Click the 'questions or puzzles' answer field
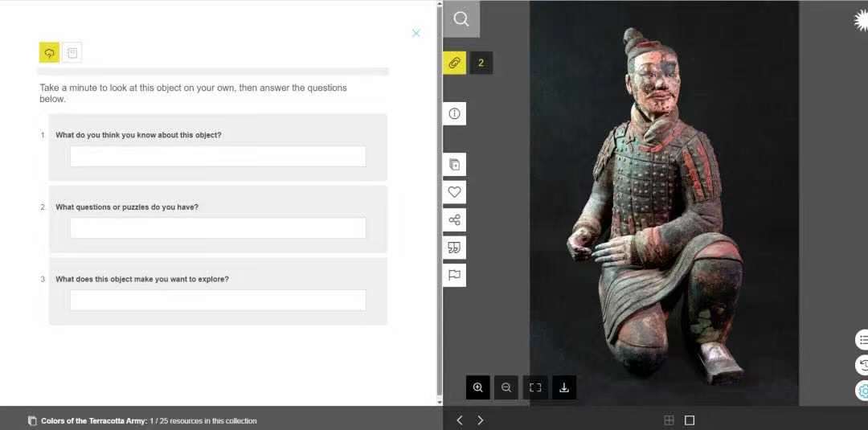The height and width of the screenshot is (430, 868). pyautogui.click(x=218, y=228)
